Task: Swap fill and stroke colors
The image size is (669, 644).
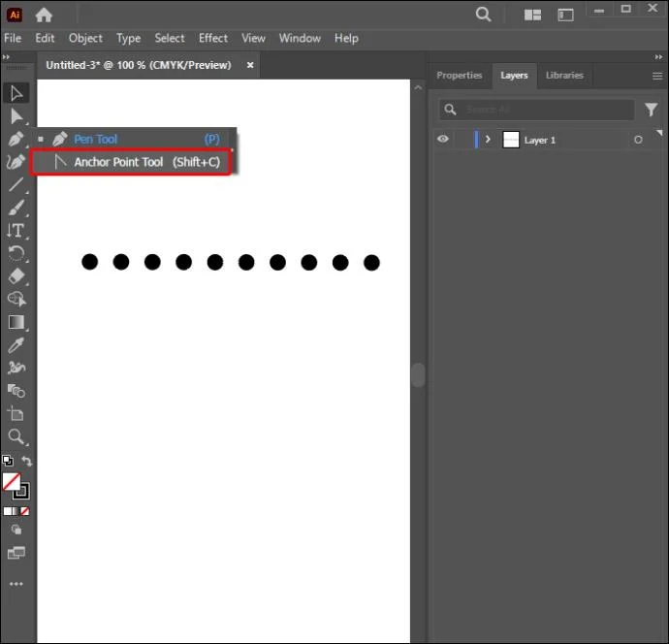Action: click(26, 462)
